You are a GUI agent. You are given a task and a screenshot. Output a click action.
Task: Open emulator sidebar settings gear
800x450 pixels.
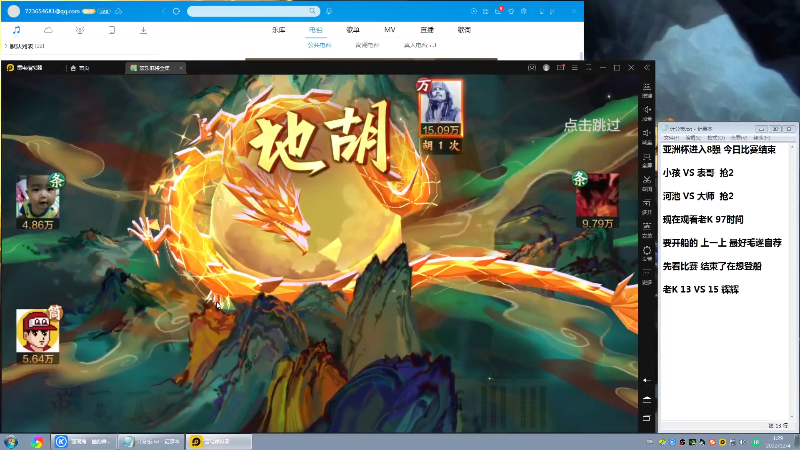[647, 253]
